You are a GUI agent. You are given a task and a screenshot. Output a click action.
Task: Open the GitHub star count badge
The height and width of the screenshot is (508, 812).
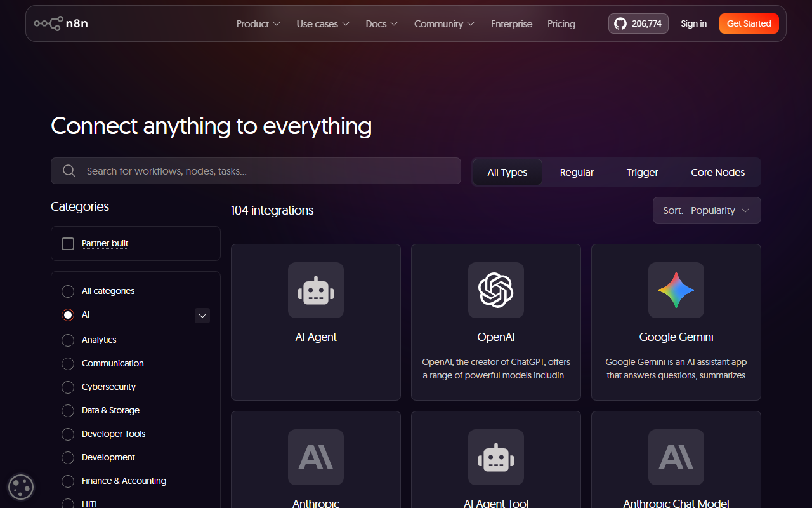point(638,23)
